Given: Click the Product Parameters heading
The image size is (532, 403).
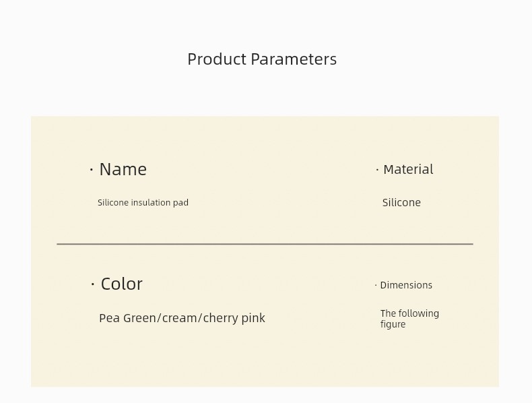Looking at the screenshot, I should pos(262,59).
